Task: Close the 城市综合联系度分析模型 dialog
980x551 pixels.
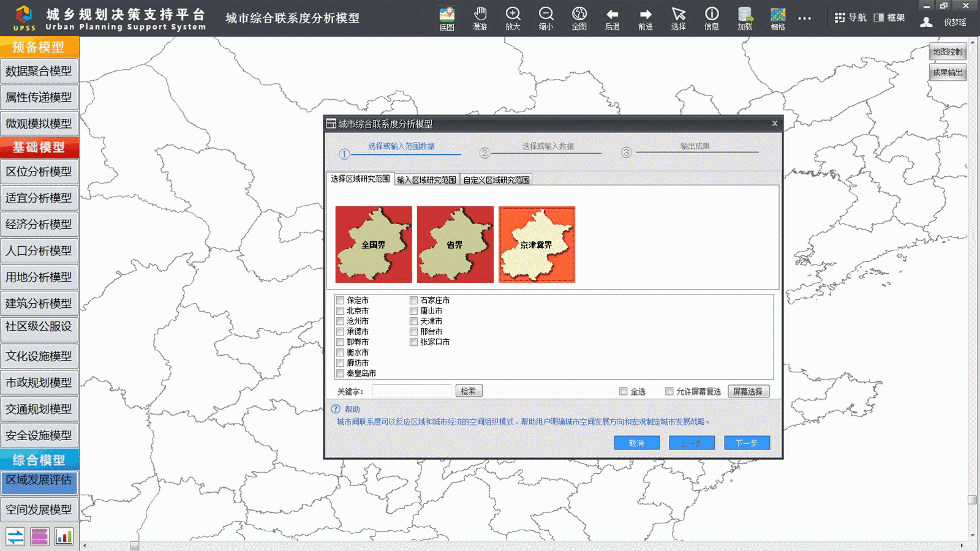Action: [x=775, y=124]
